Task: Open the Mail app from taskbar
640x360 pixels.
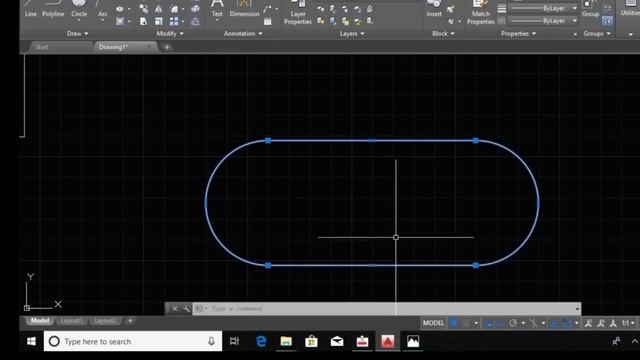Action: coord(337,341)
